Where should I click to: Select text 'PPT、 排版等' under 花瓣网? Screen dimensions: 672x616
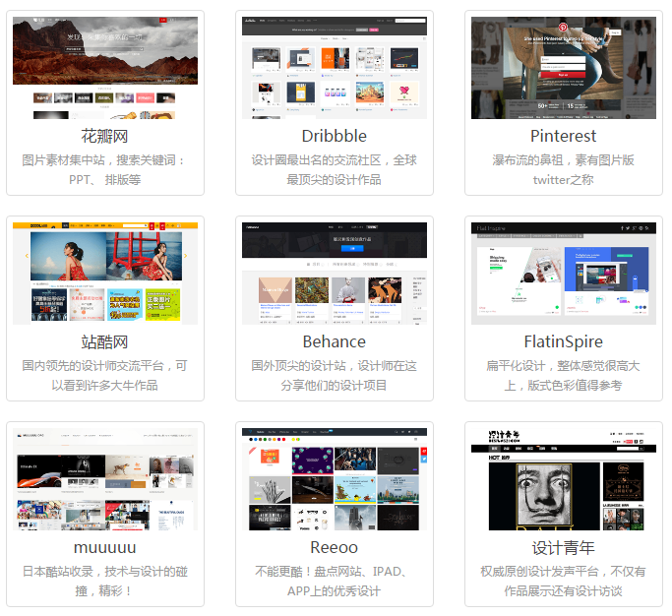pyautogui.click(x=105, y=180)
